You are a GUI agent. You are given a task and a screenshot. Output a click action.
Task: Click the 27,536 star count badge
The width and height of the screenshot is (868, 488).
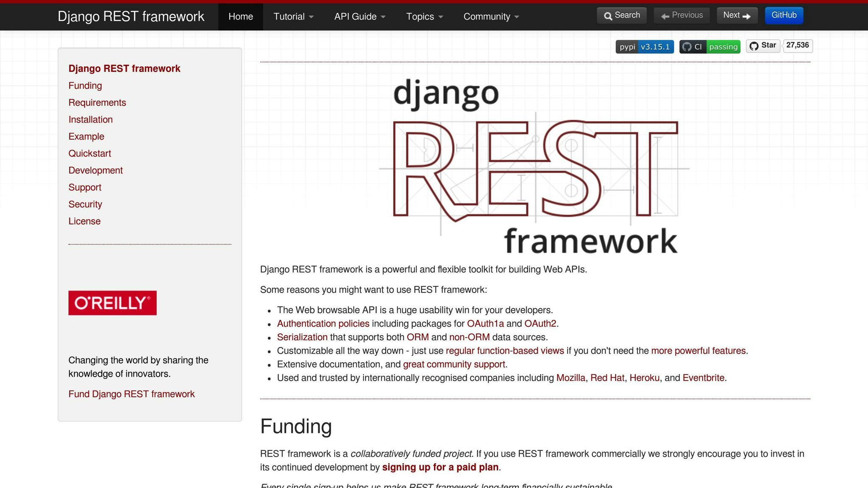pyautogui.click(x=798, y=46)
